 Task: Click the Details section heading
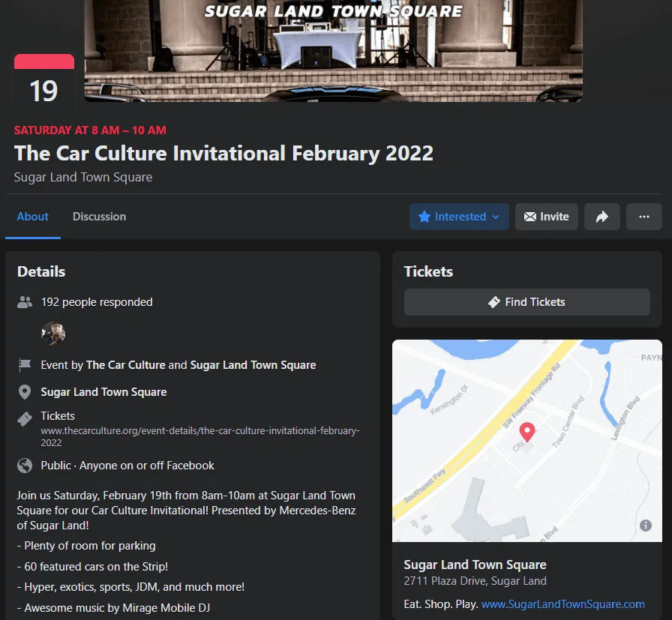point(41,271)
